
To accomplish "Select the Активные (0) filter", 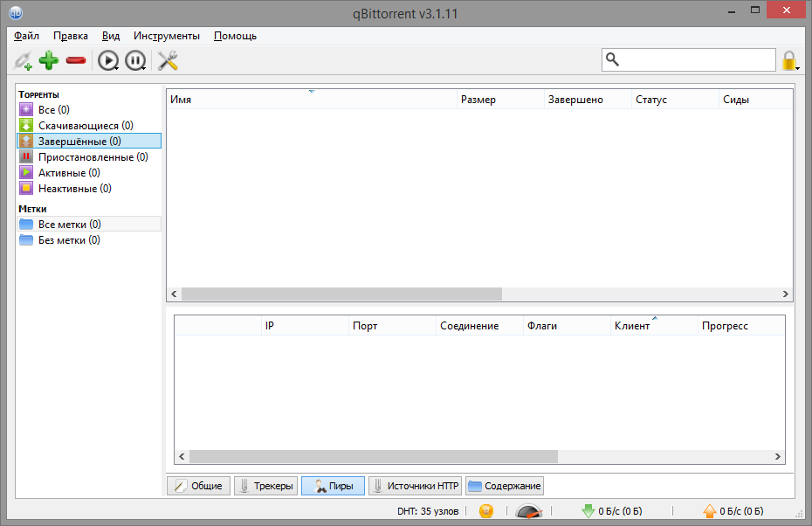I will point(89,173).
